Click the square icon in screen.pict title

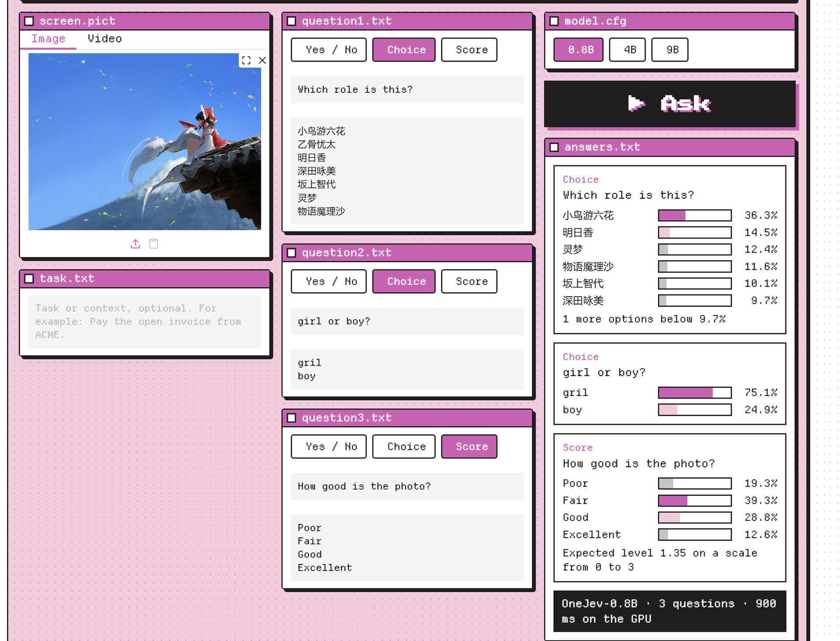(29, 21)
